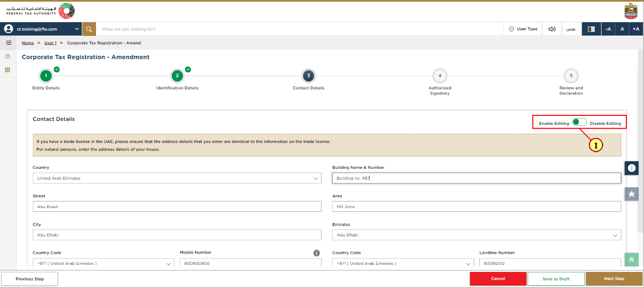The width and height of the screenshot is (644, 288).
Task: Toggle the Enable/Disable Editing switch
Action: 579,122
